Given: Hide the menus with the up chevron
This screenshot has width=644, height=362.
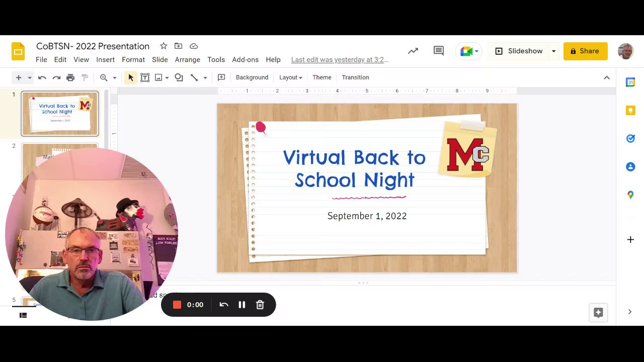Looking at the screenshot, I should (x=607, y=77).
